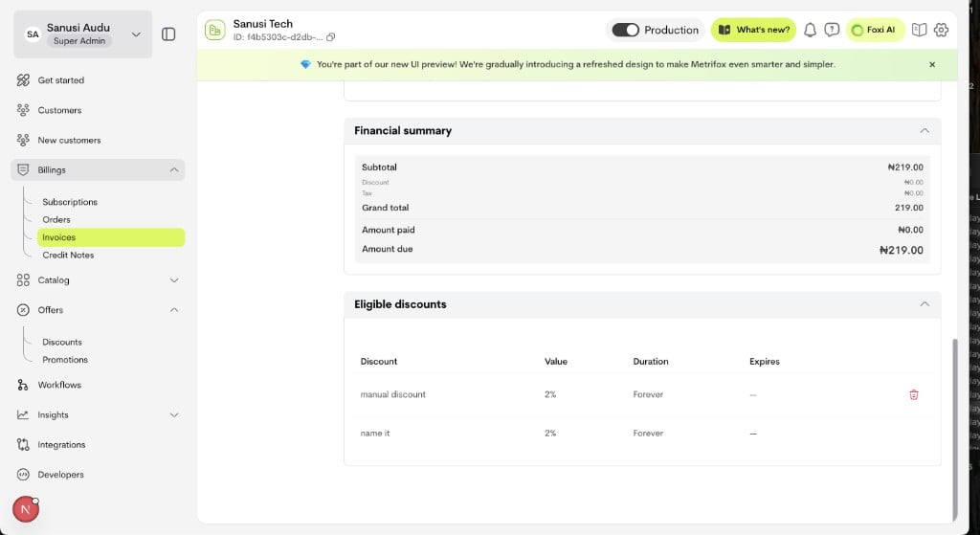Open the help question bubble
This screenshot has width=980, height=535.
pos(832,30)
